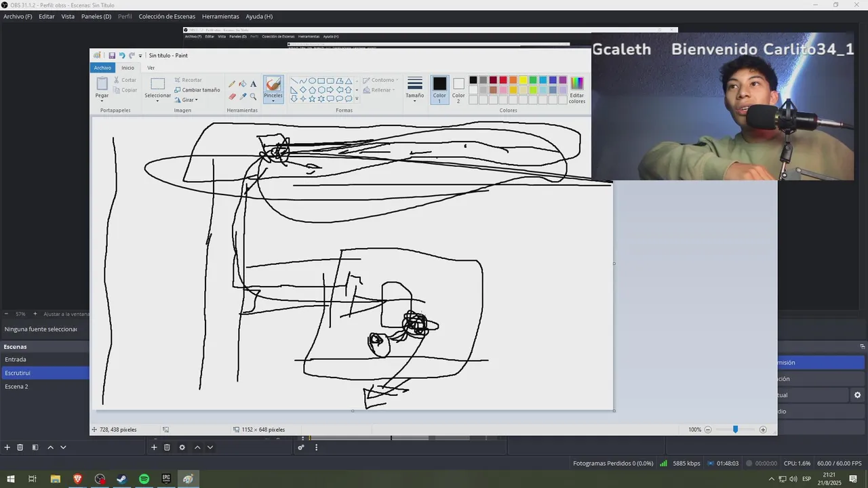The image size is (868, 488).
Task: Click the Undo arrow in Paint title bar
Action: click(122, 56)
